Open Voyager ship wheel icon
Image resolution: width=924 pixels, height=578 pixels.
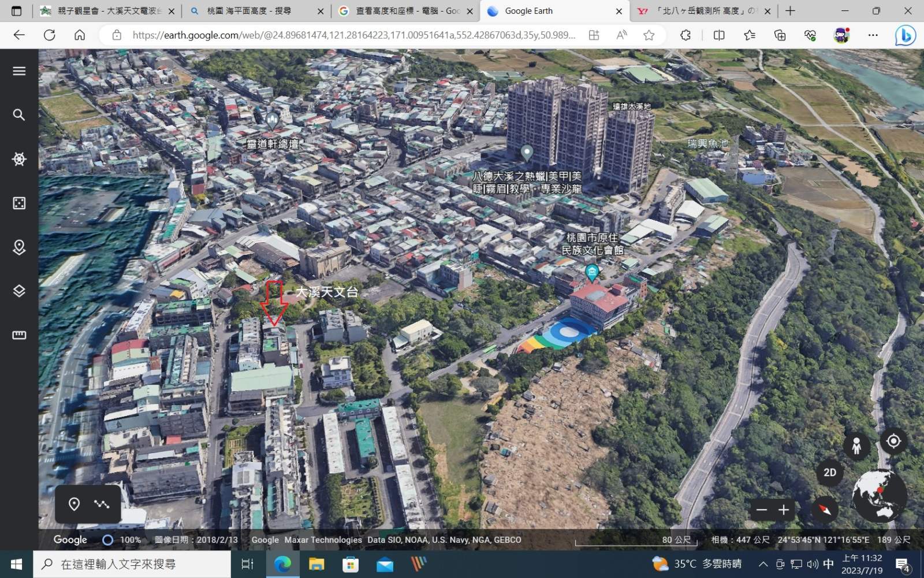pos(19,159)
